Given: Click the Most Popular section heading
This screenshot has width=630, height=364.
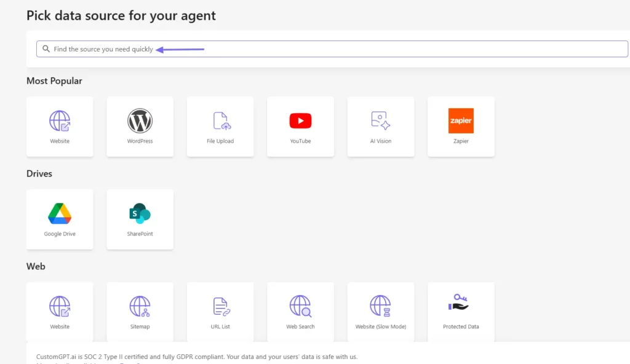Looking at the screenshot, I should (x=54, y=81).
